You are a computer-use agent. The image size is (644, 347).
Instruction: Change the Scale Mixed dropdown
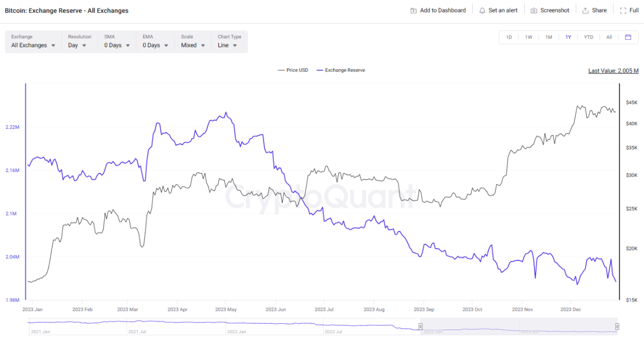coord(193,46)
